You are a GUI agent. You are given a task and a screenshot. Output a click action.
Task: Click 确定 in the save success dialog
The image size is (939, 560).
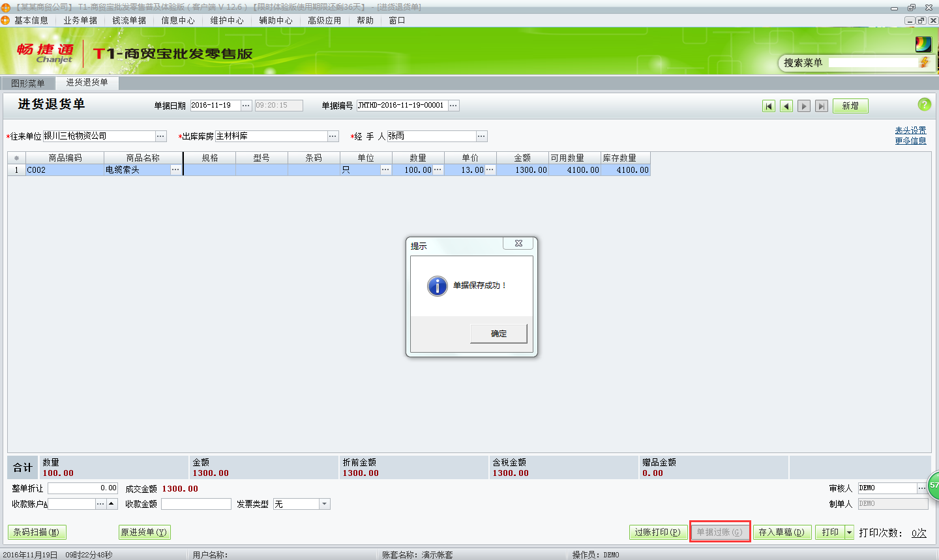[498, 333]
